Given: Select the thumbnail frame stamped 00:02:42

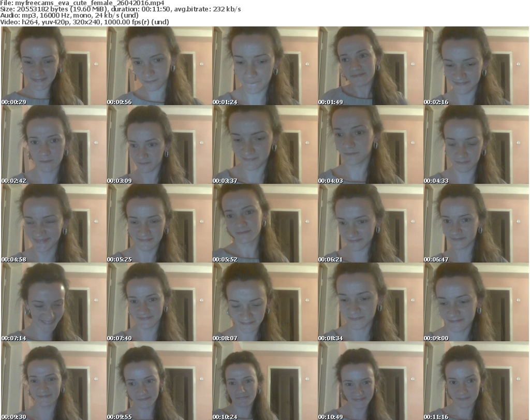Looking at the screenshot, I should click(54, 144).
